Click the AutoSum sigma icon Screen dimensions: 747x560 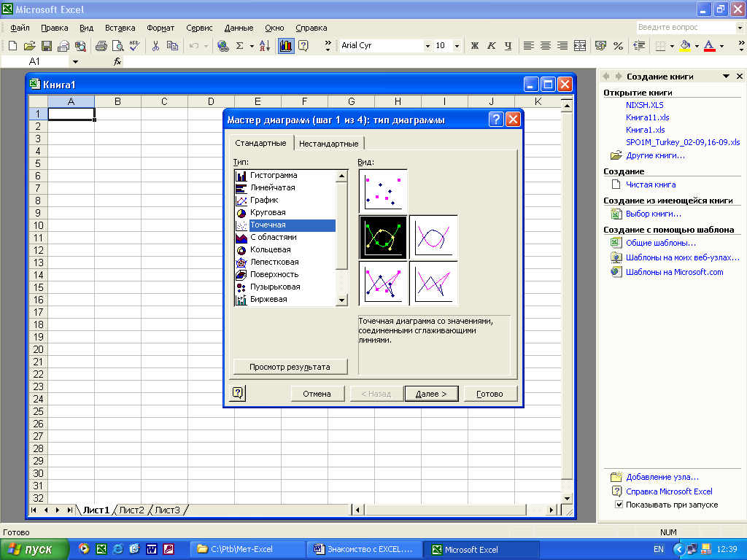click(x=239, y=46)
